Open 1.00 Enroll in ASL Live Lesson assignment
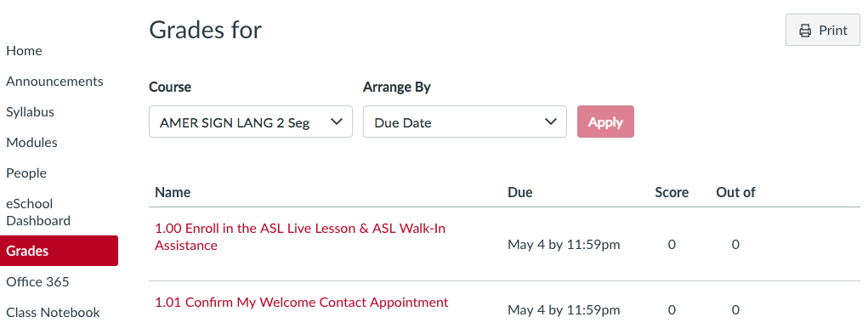 tap(300, 236)
